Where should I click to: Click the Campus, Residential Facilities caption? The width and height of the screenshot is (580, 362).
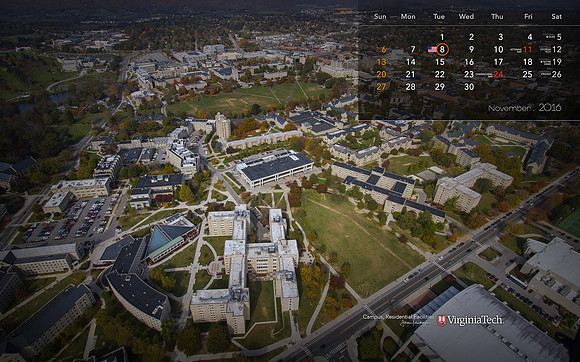click(x=398, y=317)
